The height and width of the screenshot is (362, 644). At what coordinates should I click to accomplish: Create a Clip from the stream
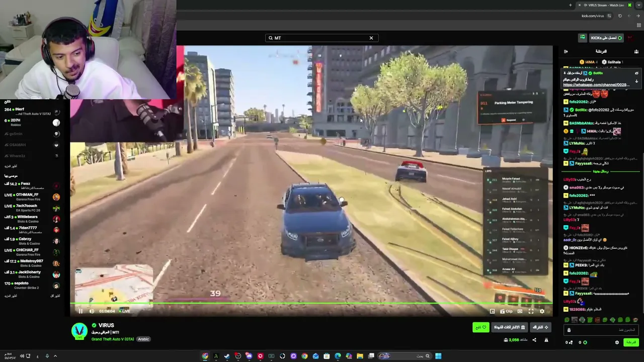[x=506, y=311]
